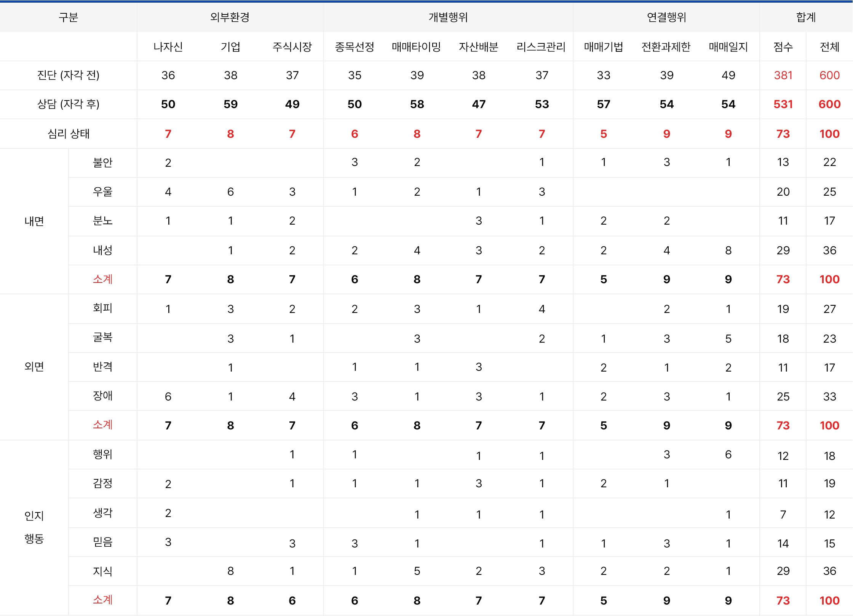Click the 6 in the 행위 row
Image resolution: width=853 pixels, height=616 pixels.
tap(728, 455)
